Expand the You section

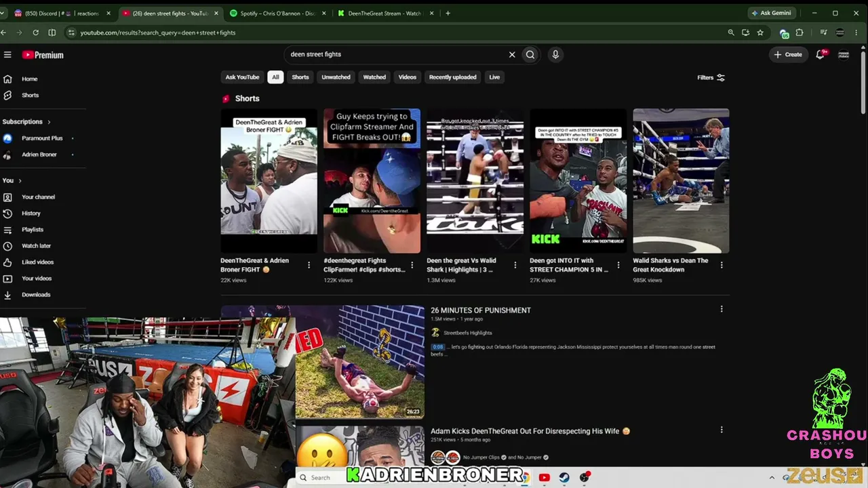point(12,181)
